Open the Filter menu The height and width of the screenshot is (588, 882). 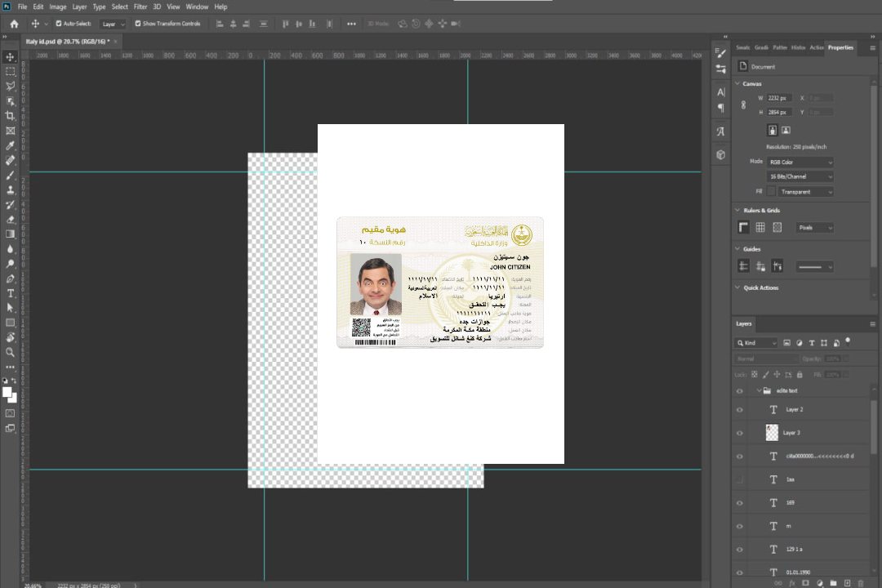pos(140,7)
